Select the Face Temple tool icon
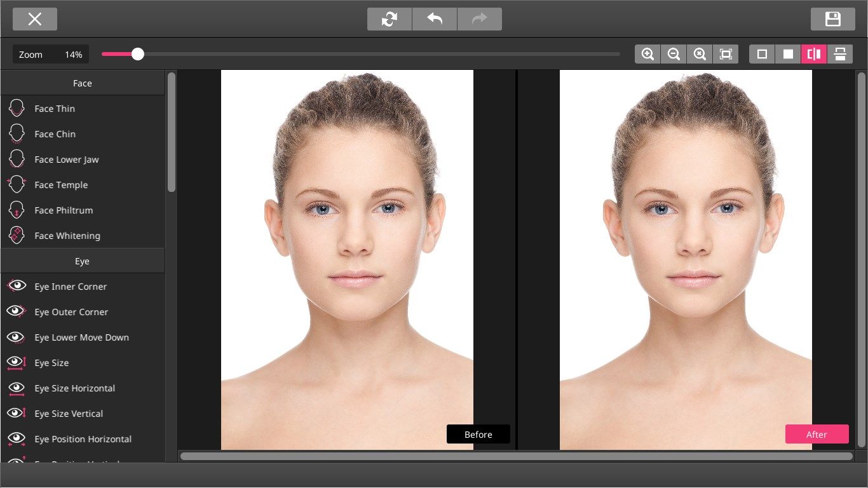 (17, 185)
